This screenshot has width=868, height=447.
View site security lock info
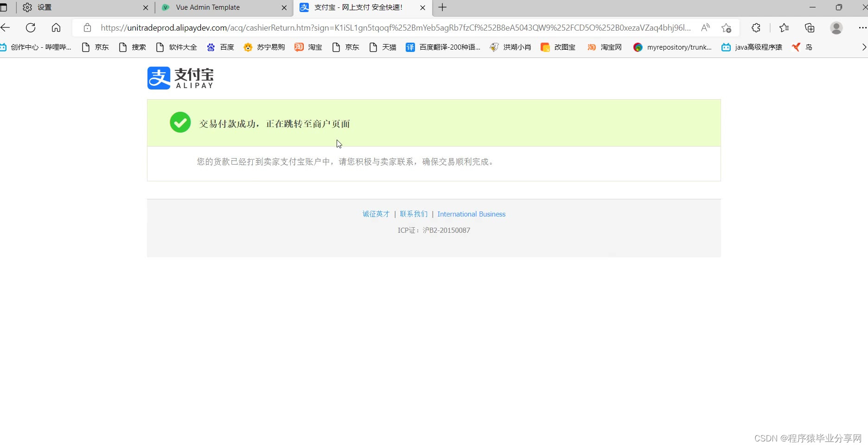[87, 28]
